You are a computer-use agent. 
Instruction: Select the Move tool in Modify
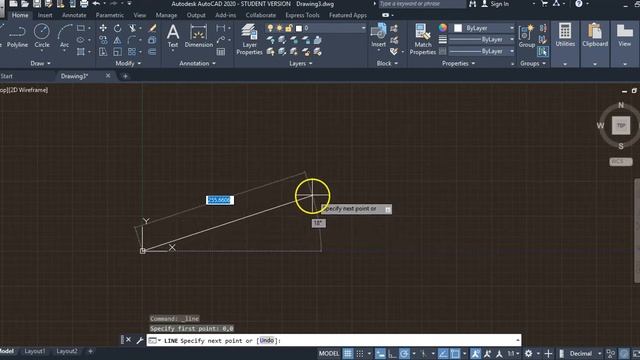pyautogui.click(x=103, y=28)
